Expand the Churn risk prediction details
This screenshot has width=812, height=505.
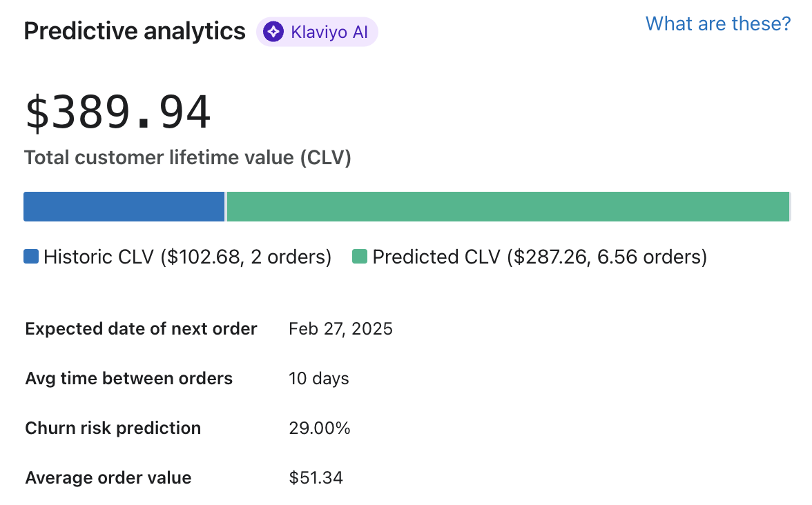pyautogui.click(x=113, y=428)
